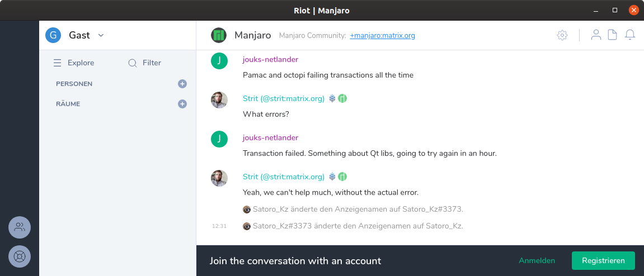Click the Anmelden sign-in button
The height and width of the screenshot is (276, 644).
pyautogui.click(x=537, y=261)
